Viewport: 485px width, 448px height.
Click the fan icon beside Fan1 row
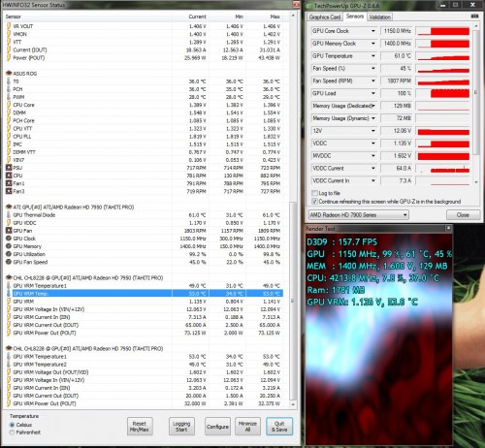9,183
